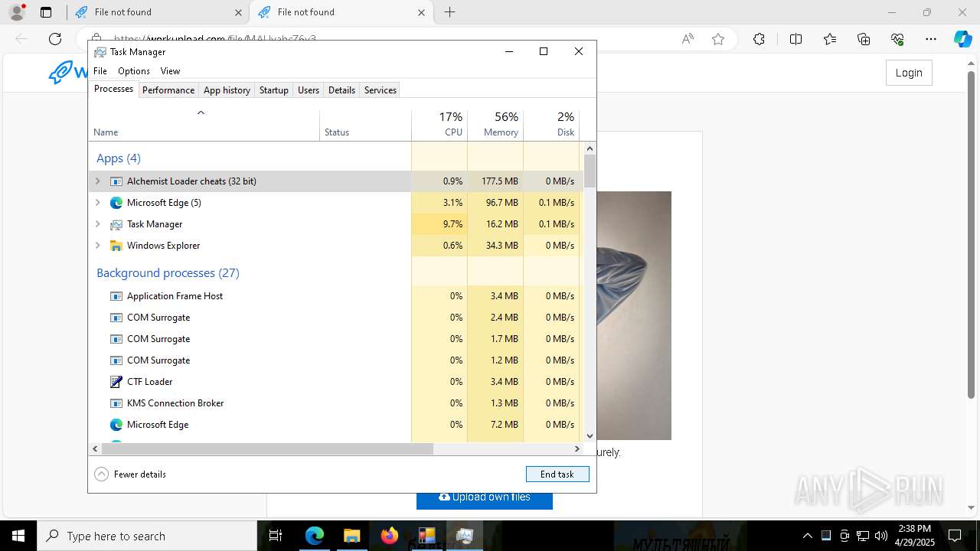The width and height of the screenshot is (980, 551).
Task: Sort processes by Name column
Action: [x=204, y=126]
